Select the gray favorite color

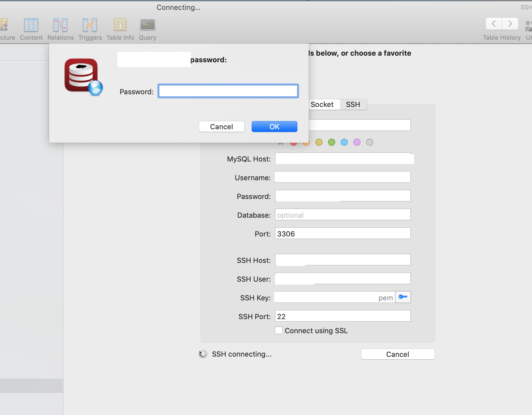pos(370,142)
